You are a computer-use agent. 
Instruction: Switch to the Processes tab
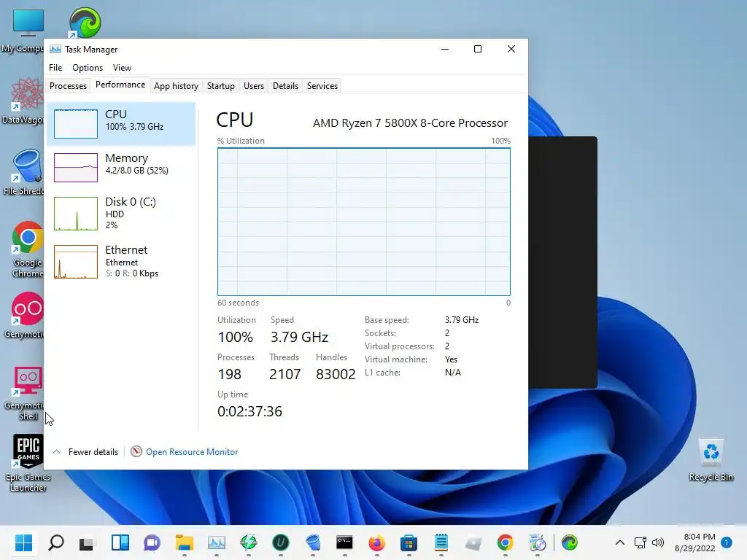click(68, 86)
